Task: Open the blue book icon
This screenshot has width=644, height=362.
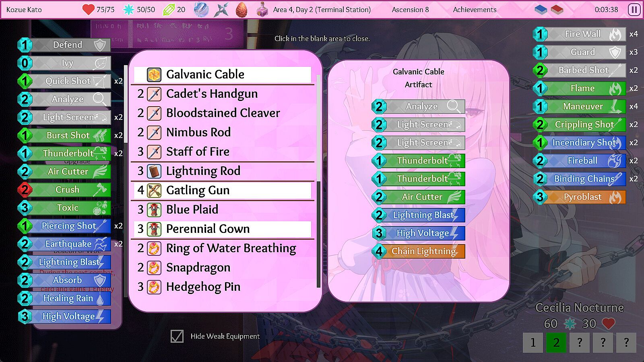Action: (541, 9)
